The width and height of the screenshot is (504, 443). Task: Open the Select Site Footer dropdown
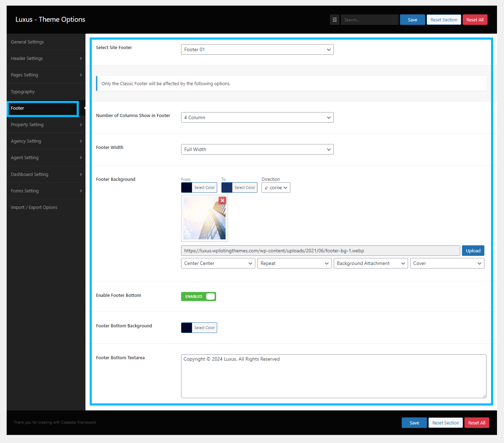click(x=257, y=49)
